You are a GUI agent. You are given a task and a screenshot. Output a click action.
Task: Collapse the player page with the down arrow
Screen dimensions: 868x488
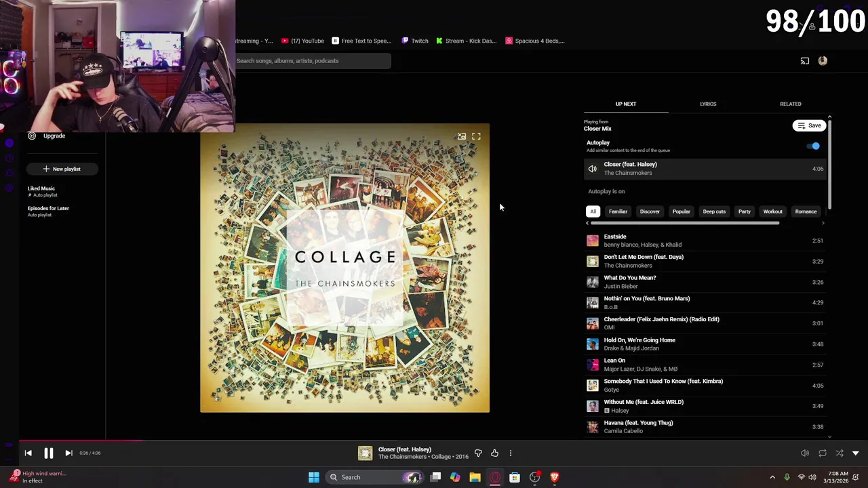[x=856, y=453]
